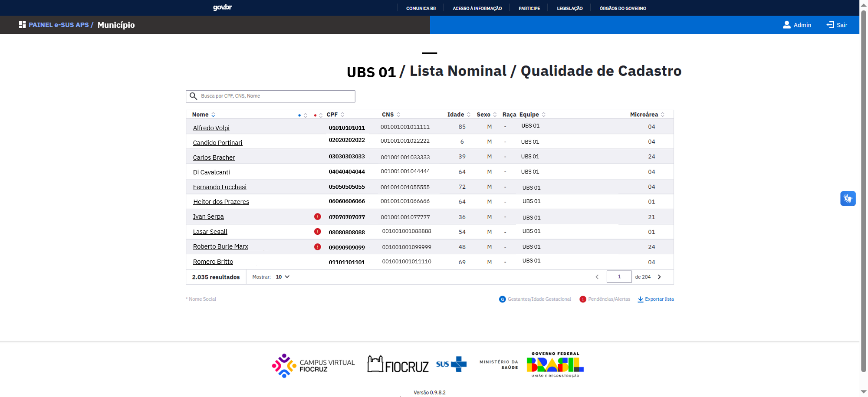Click the red Pendências alert icon beside Ivan Serpa
The width and height of the screenshot is (868, 397).
pyautogui.click(x=318, y=217)
